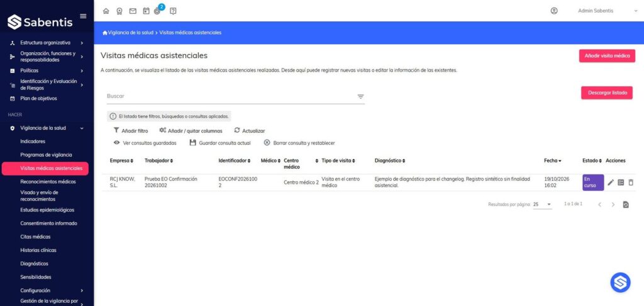The height and width of the screenshot is (306, 644).
Task: Open notifications icon with badge 2
Action: point(158,10)
